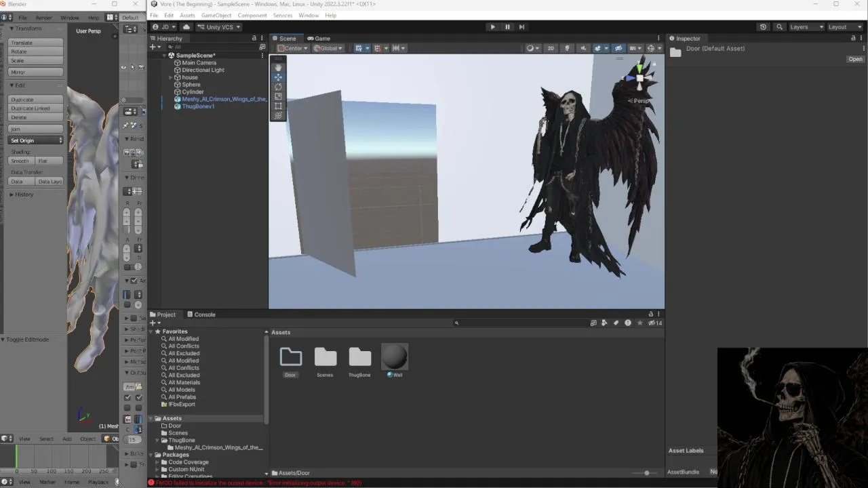Click the Unity Play button
Viewport: 868px width, 488px height.
(x=492, y=27)
